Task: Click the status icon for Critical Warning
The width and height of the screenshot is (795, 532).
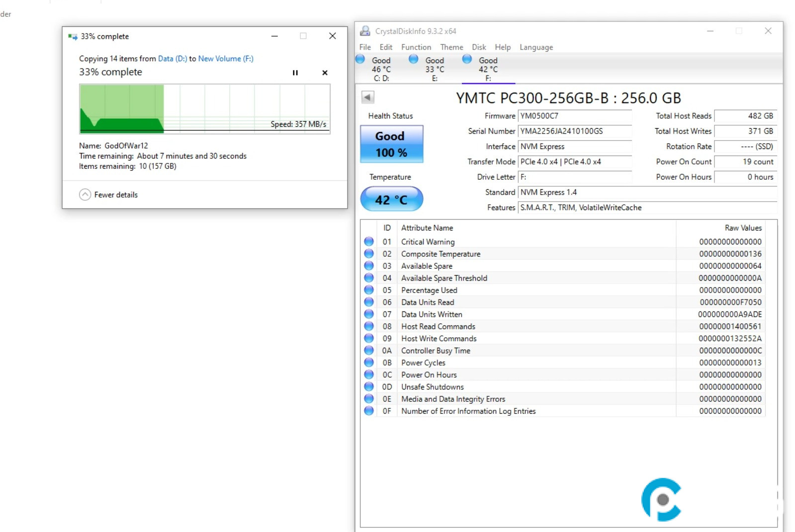Action: pyautogui.click(x=369, y=241)
